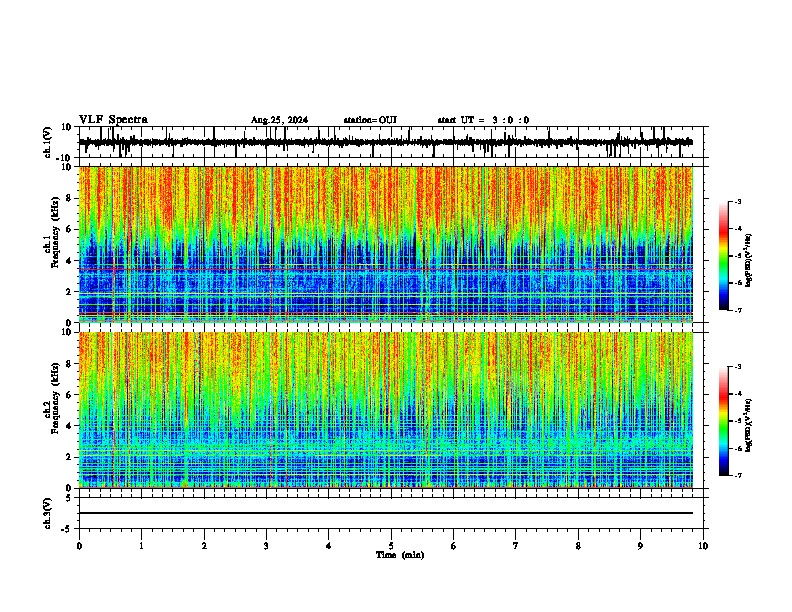792x612 pixels.
Task: Click the time axis tick label '7'
Action: click(516, 546)
